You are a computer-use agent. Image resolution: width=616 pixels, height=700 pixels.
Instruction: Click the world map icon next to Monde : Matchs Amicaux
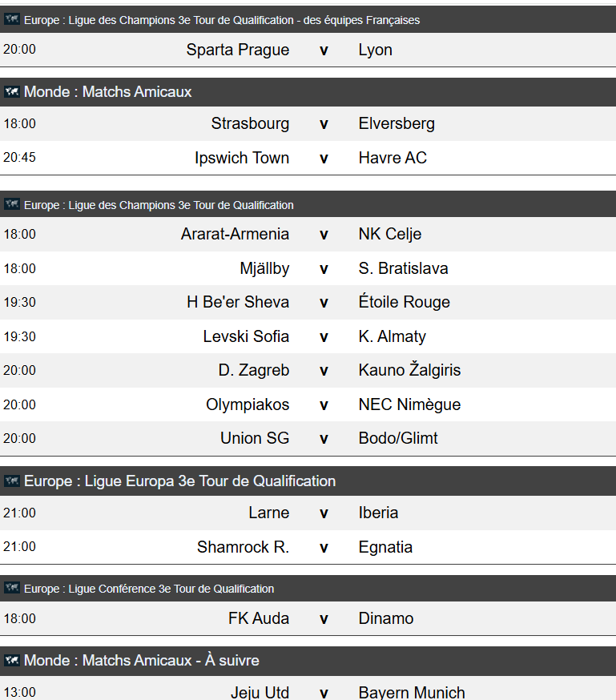tap(11, 91)
